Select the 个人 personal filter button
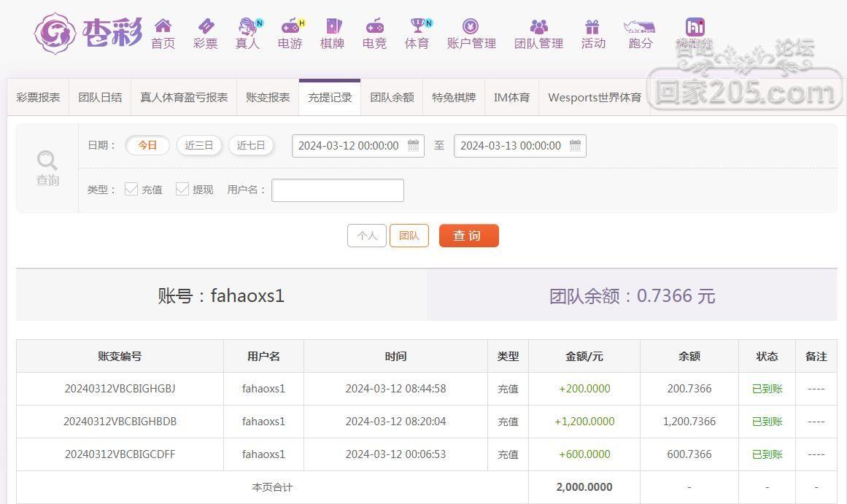The width and height of the screenshot is (847, 504). click(x=366, y=236)
